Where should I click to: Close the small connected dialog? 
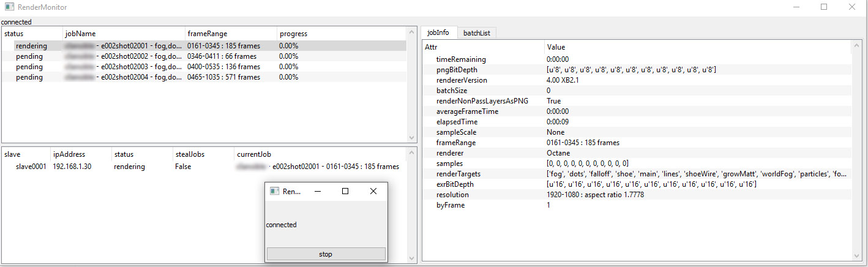click(x=373, y=192)
